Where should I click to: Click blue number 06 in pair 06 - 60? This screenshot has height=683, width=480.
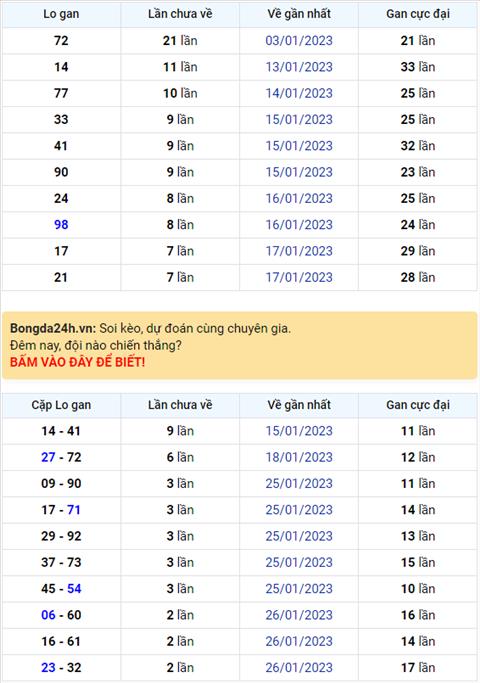click(48, 615)
